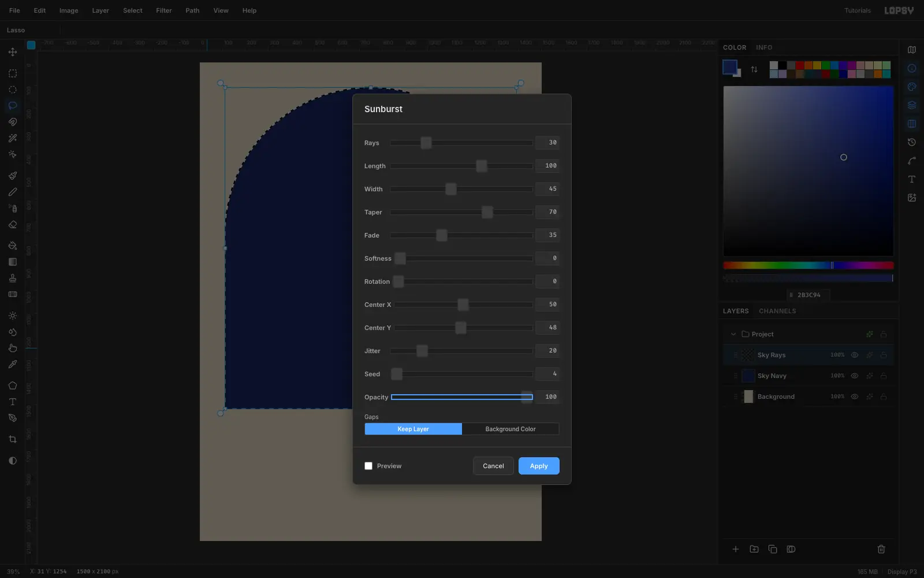Cancel the Sunburst dialog
This screenshot has height=578, width=924.
493,466
